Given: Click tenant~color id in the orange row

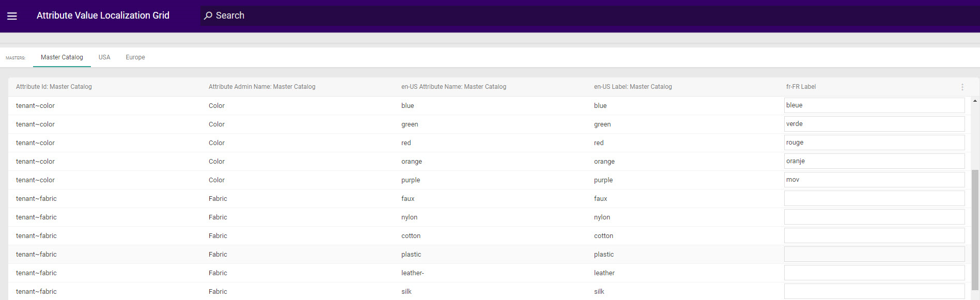Looking at the screenshot, I should pos(35,161).
